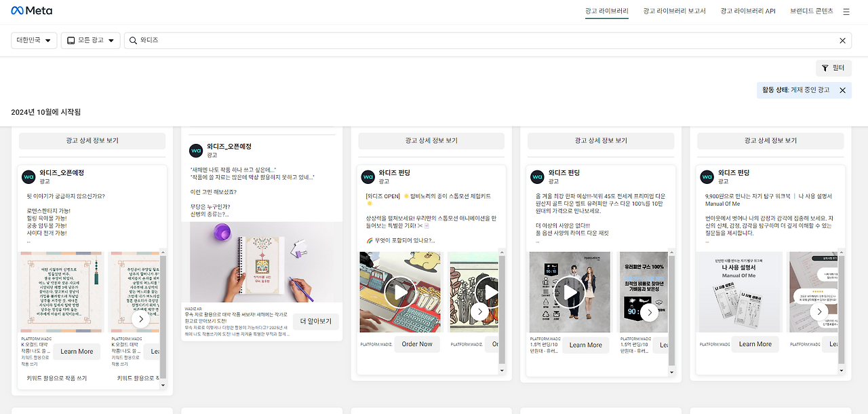Click 와디즈 펀딩 name on Manual Of Me card
Image resolution: width=868 pixels, height=414 pixels.
pyautogui.click(x=734, y=173)
